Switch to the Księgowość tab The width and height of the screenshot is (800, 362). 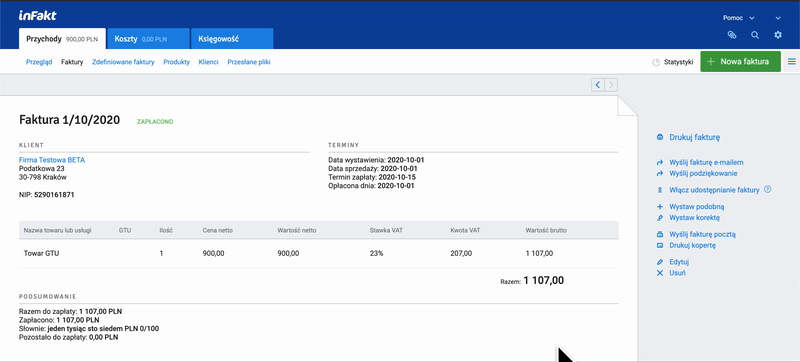pos(232,39)
